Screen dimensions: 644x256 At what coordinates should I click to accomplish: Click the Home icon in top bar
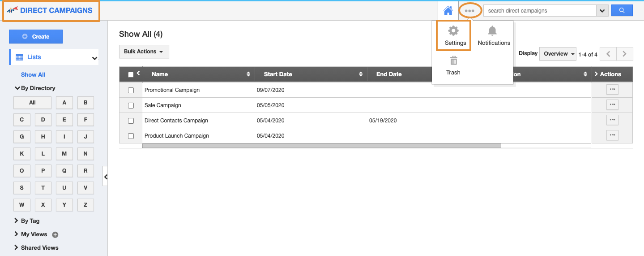448,10
